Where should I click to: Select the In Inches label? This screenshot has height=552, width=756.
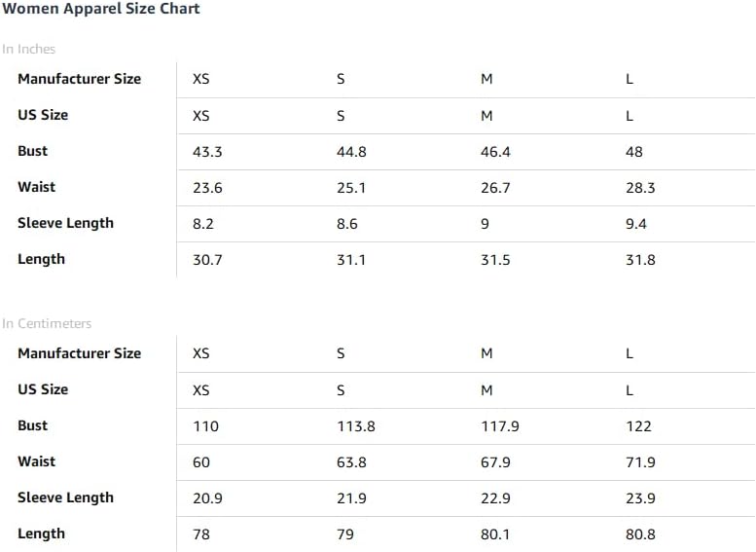[28, 49]
